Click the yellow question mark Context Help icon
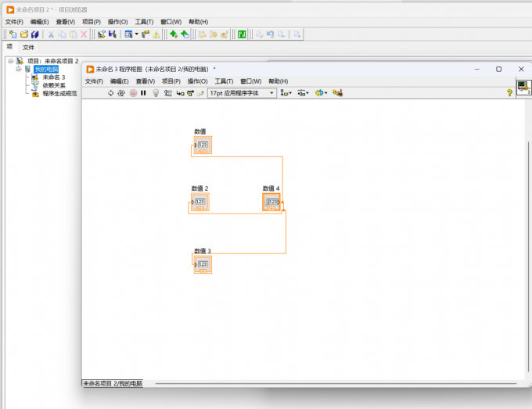This screenshot has height=409, width=532. tap(509, 92)
